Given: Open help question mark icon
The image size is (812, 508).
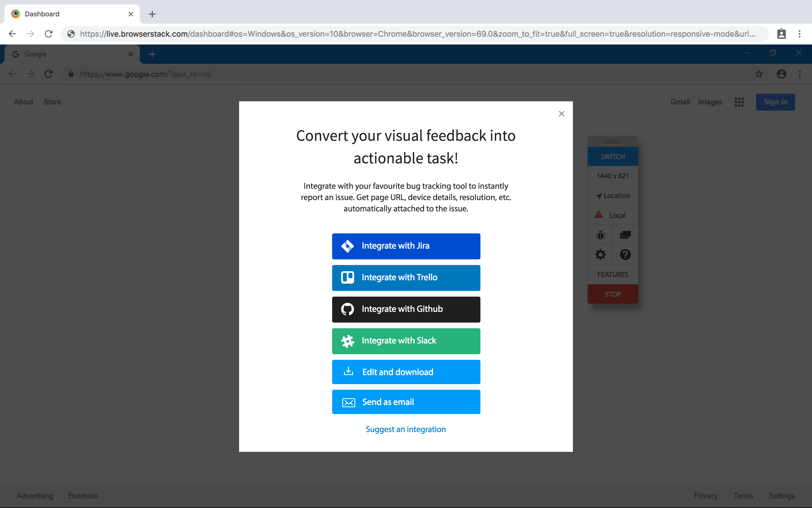Looking at the screenshot, I should tap(625, 255).
